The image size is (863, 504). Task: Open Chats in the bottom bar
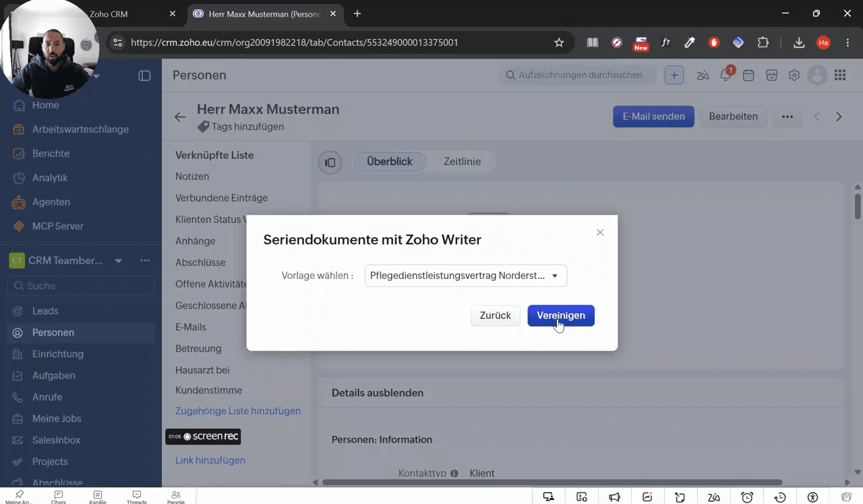tap(59, 497)
